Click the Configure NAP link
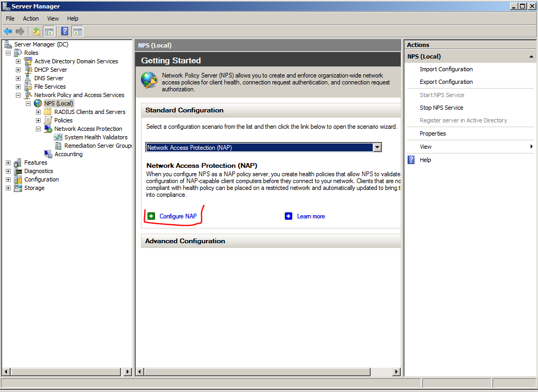The height and width of the screenshot is (392, 538). pos(178,216)
